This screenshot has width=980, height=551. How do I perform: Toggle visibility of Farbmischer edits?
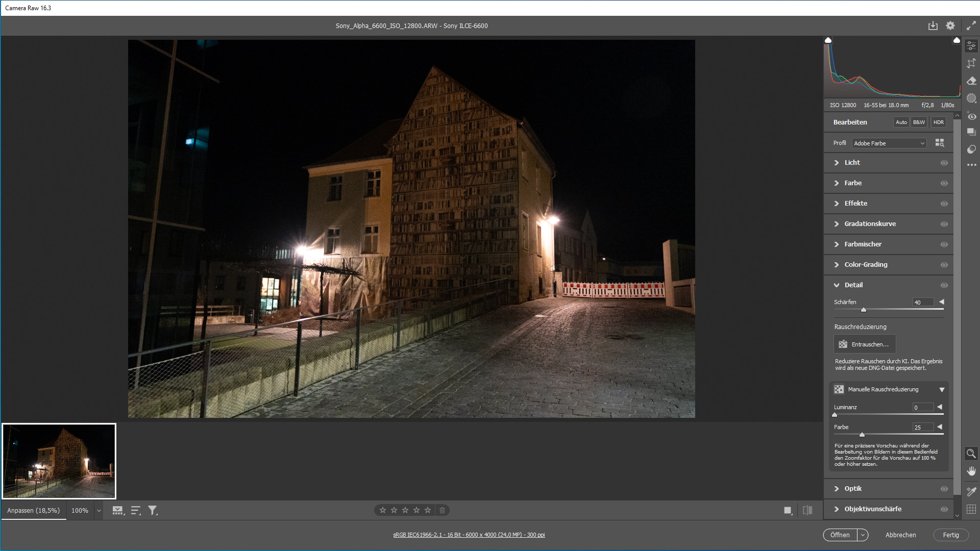pyautogui.click(x=944, y=244)
